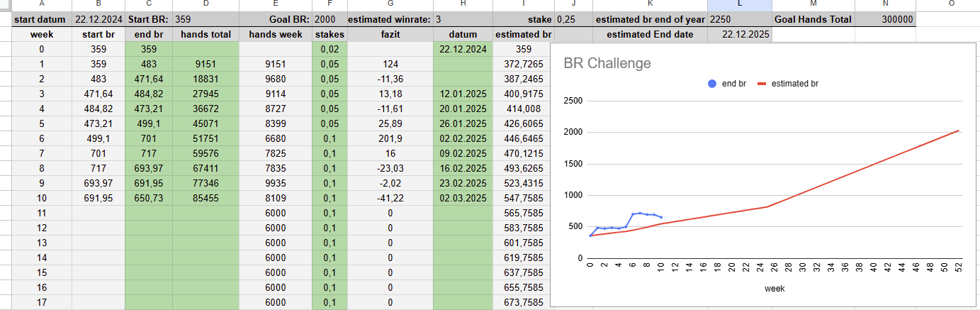This screenshot has height=310, width=980.
Task: Select the cell containing 2250
Action: pos(739,19)
